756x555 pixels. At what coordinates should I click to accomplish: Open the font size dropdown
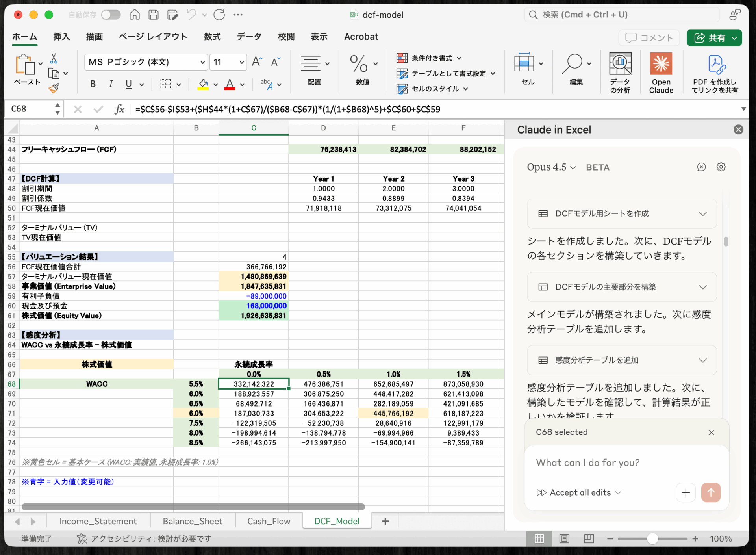tap(241, 62)
